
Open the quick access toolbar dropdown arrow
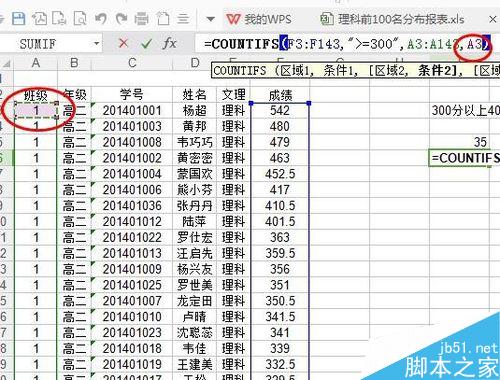pos(210,19)
